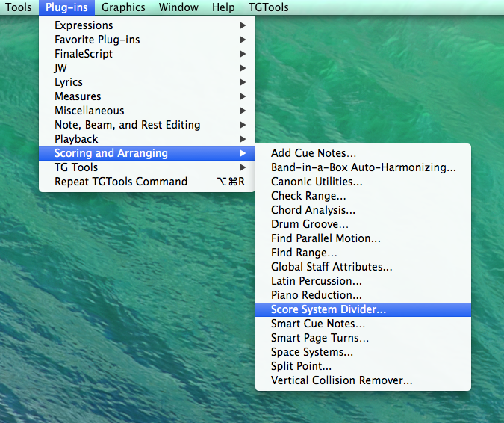Expand the Lyrics submenu

pyautogui.click(x=69, y=82)
